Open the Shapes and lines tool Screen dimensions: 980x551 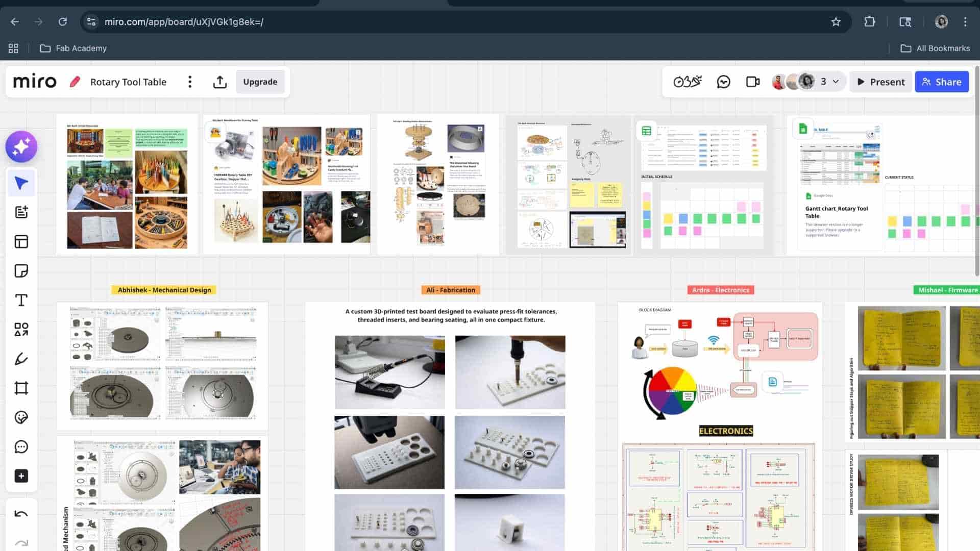click(21, 330)
